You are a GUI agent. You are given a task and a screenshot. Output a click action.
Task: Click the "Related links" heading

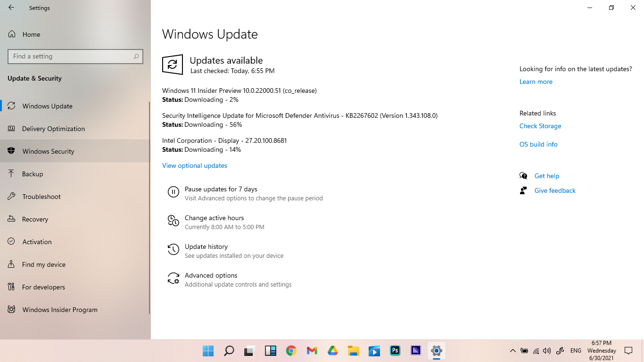[x=538, y=113]
